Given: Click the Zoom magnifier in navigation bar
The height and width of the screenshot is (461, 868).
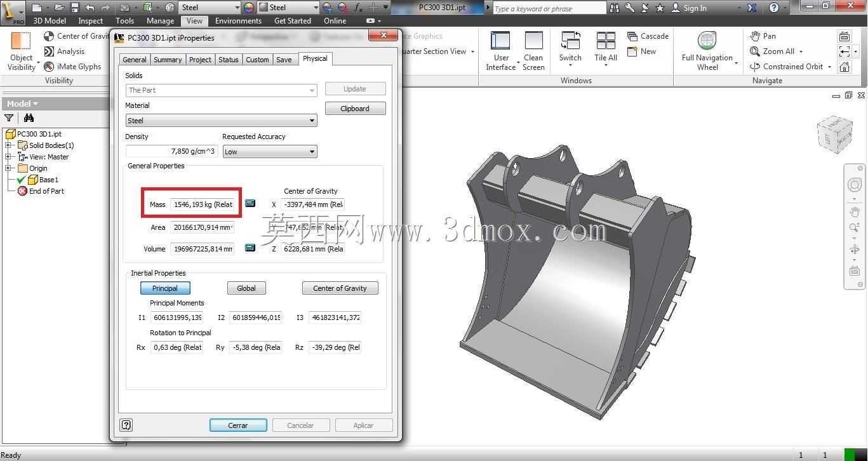Looking at the screenshot, I should 855,229.
